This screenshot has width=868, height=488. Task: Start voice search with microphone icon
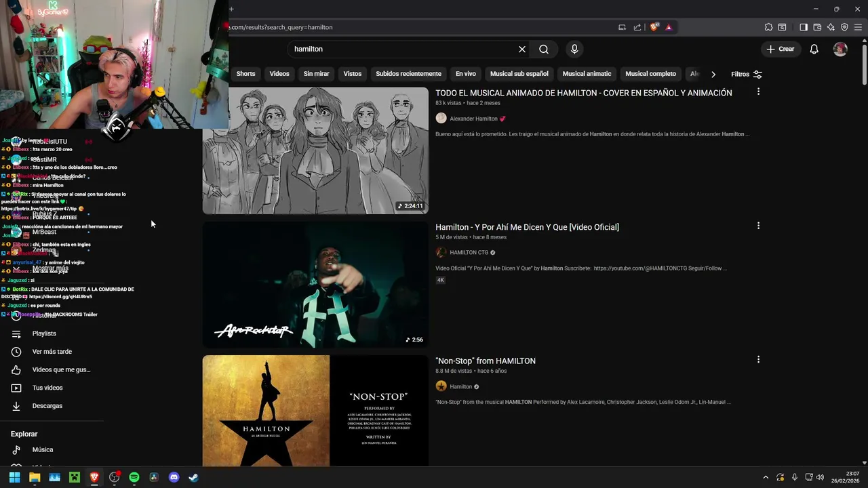[x=574, y=49]
